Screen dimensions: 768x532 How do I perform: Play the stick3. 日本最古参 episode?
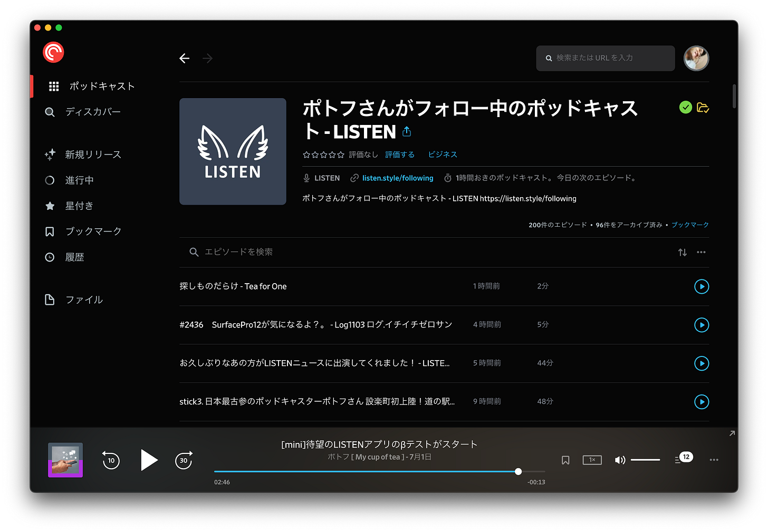pos(702,402)
